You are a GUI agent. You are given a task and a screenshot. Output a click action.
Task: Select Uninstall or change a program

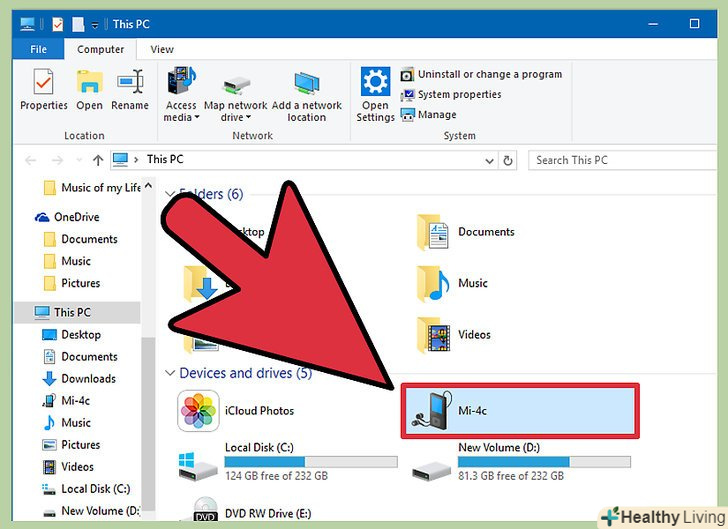pos(481,74)
